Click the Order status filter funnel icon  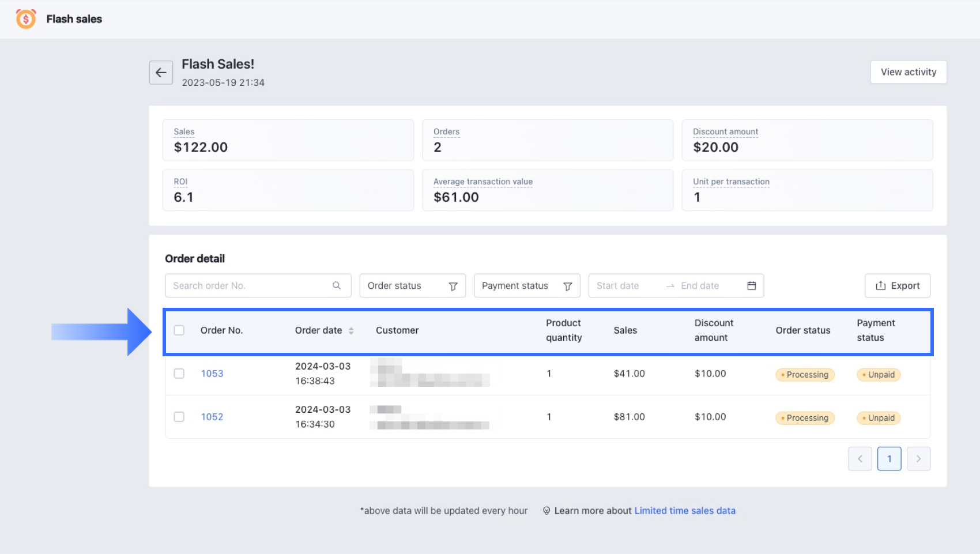[x=453, y=287]
